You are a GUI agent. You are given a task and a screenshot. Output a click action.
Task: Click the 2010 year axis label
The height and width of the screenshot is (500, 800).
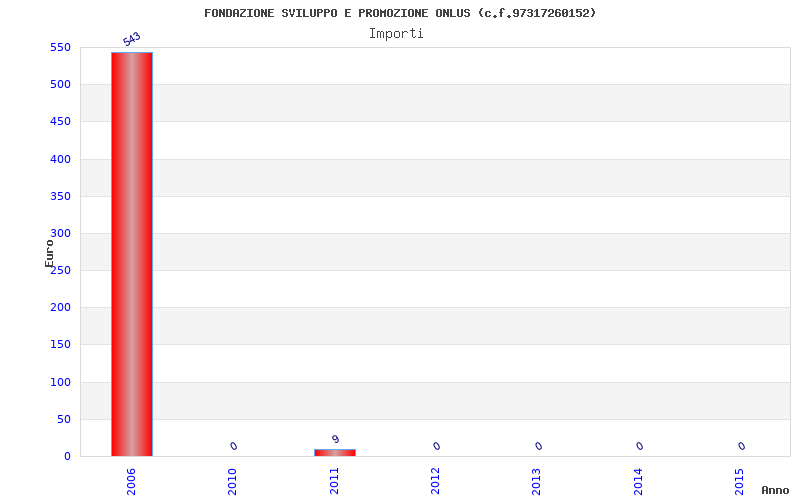232,482
